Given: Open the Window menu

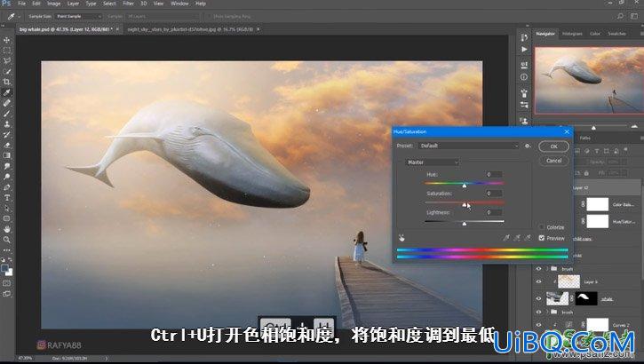Looking at the screenshot, I should pyautogui.click(x=179, y=4).
